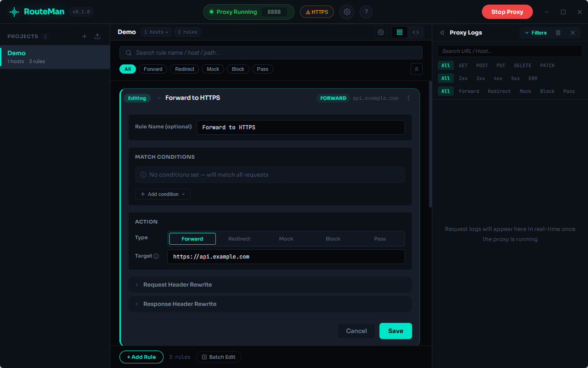The width and height of the screenshot is (588, 368).
Task: Open the Add condition dropdown
Action: 163,194
